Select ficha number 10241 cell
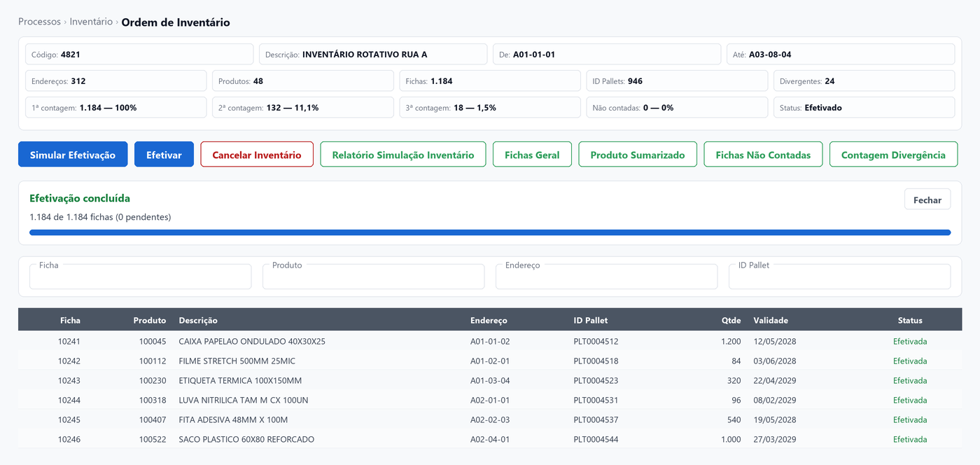The height and width of the screenshot is (465, 980). tap(69, 342)
